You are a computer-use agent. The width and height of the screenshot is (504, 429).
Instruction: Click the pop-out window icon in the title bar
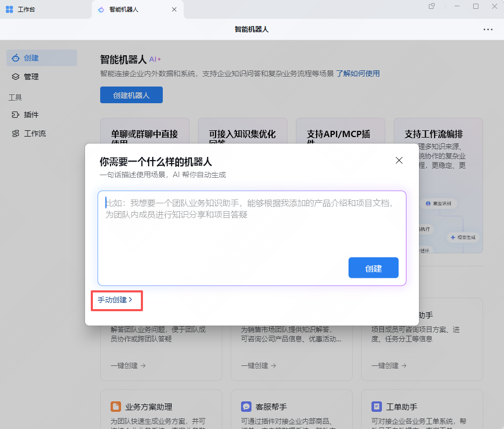(x=431, y=6)
